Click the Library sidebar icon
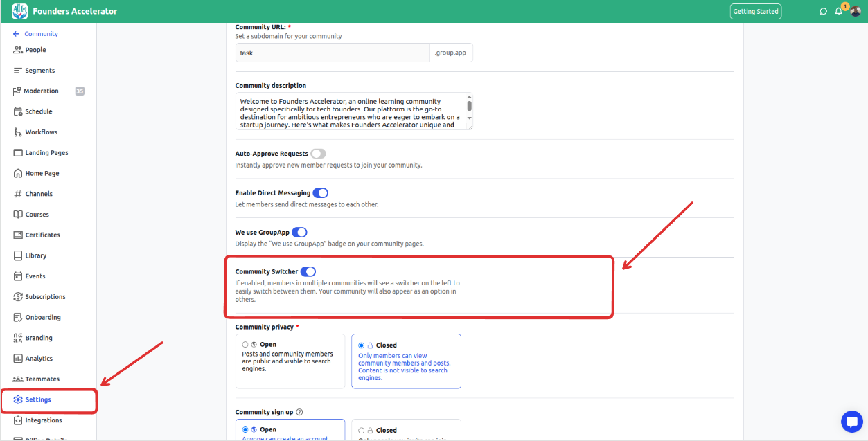The height and width of the screenshot is (441, 868). (18, 255)
